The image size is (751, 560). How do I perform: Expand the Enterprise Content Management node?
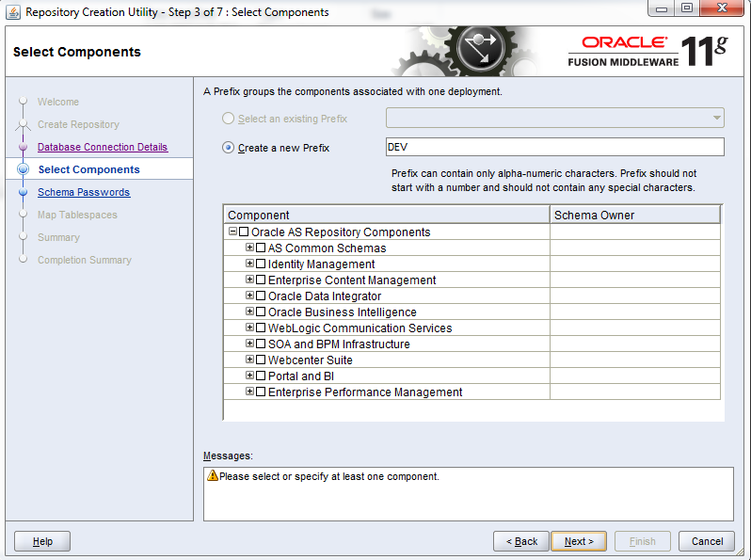point(249,280)
